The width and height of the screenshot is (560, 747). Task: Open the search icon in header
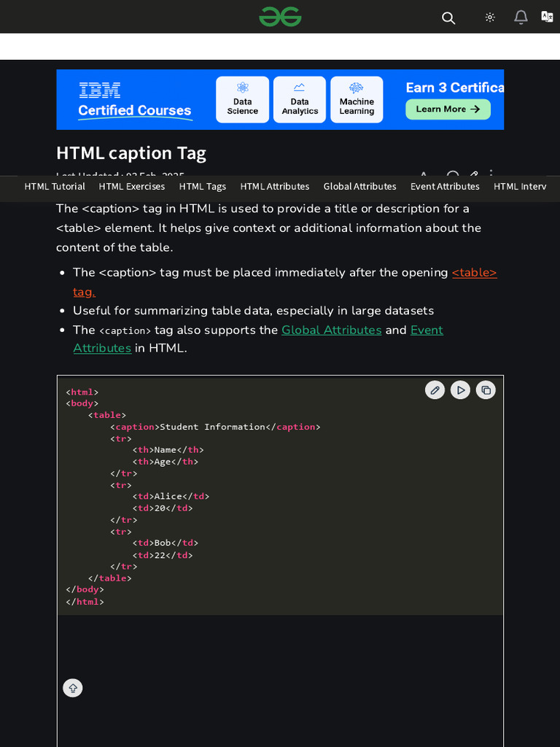(x=448, y=18)
